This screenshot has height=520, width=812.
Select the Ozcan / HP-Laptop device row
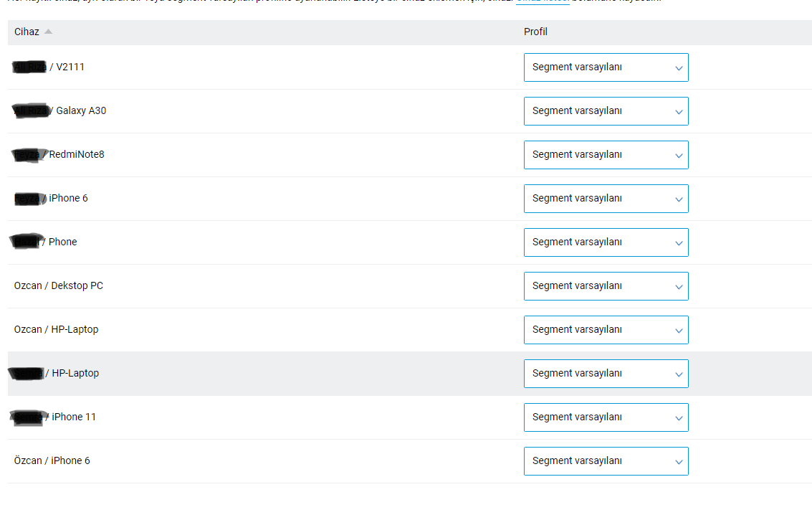click(57, 330)
